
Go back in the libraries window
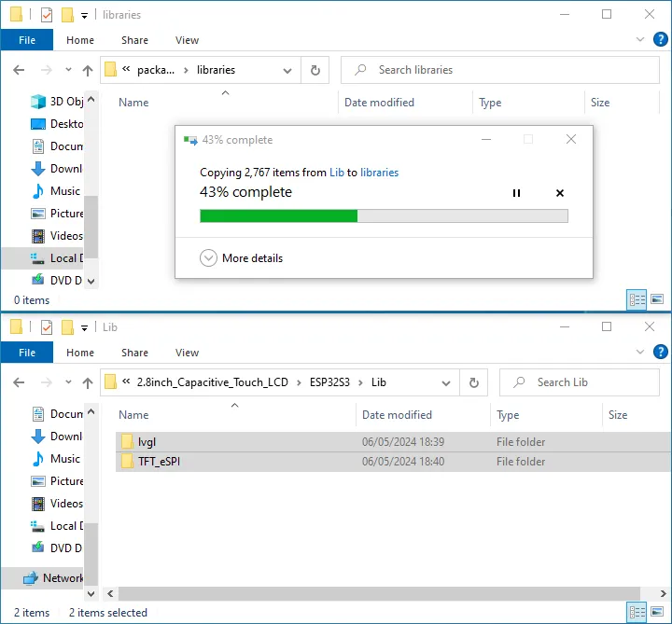(x=19, y=70)
